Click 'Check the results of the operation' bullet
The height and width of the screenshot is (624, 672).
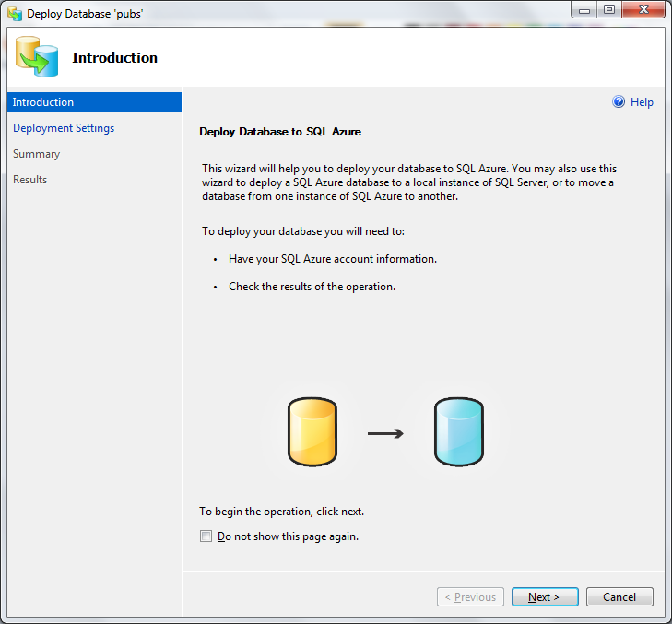click(x=312, y=287)
